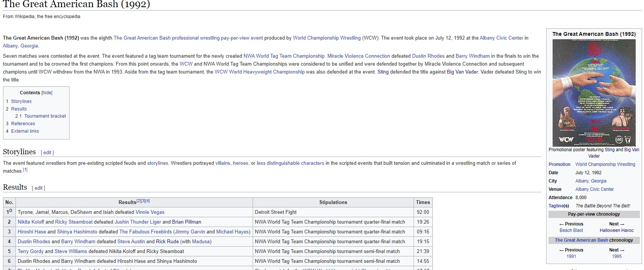Open Jimmy Garvin link

click(x=190, y=232)
